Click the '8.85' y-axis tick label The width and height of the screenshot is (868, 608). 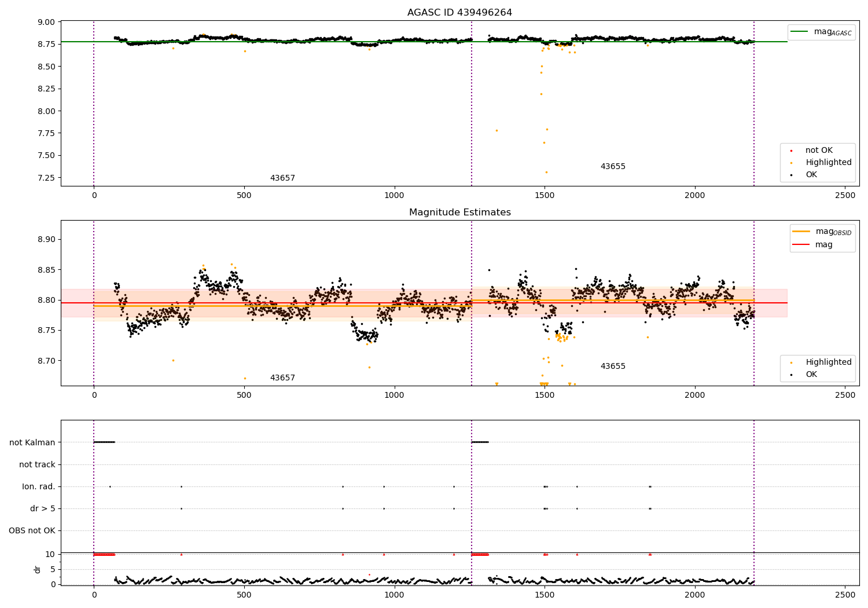(46, 270)
